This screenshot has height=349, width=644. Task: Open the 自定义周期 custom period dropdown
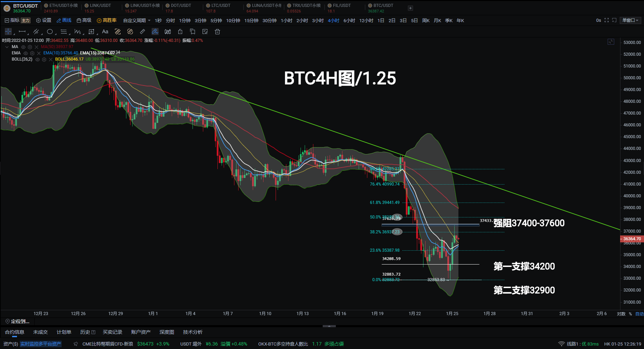click(x=137, y=20)
